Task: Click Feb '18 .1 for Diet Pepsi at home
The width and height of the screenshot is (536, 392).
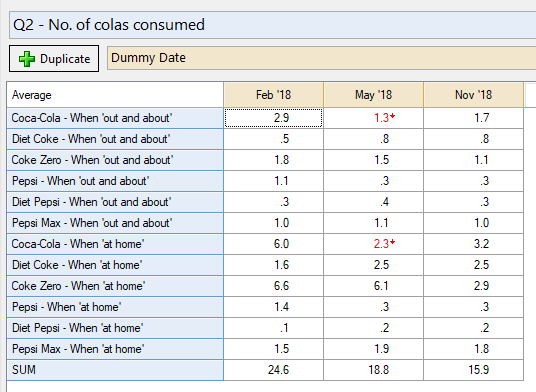Action: point(273,328)
